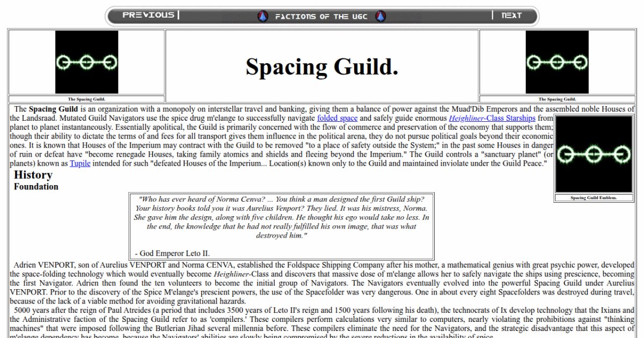The height and width of the screenshot is (338, 644).
Task: Click the PREVIOUS navigation button
Action: 149,15
